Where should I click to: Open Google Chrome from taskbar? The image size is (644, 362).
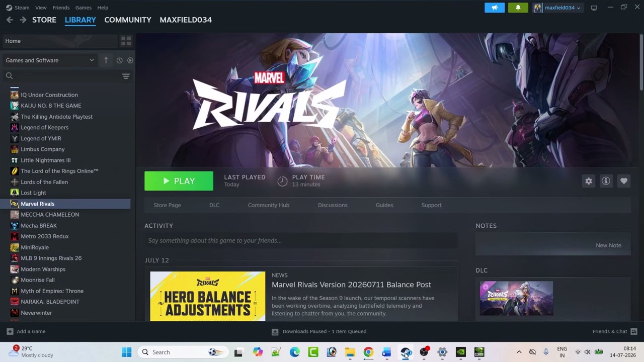[368, 352]
